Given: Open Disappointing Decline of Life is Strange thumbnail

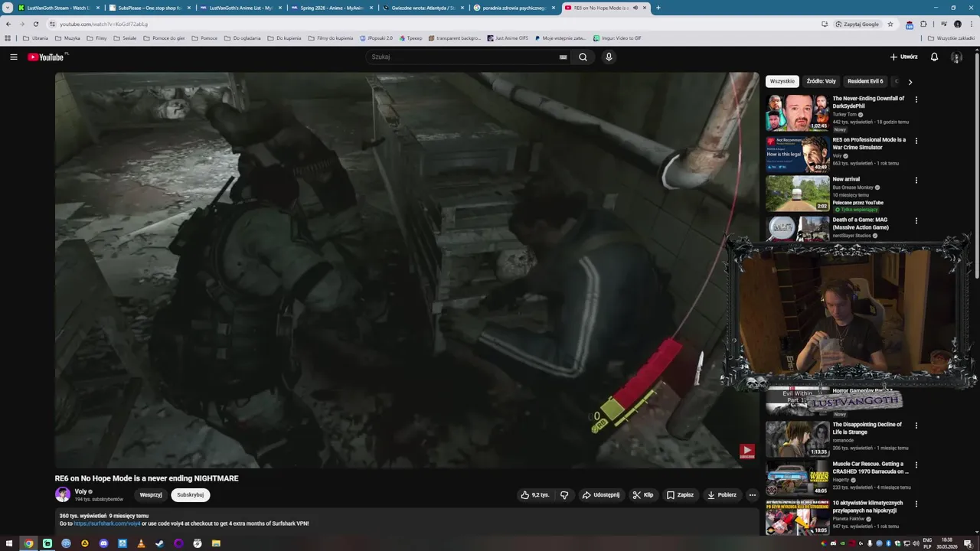Looking at the screenshot, I should click(797, 439).
